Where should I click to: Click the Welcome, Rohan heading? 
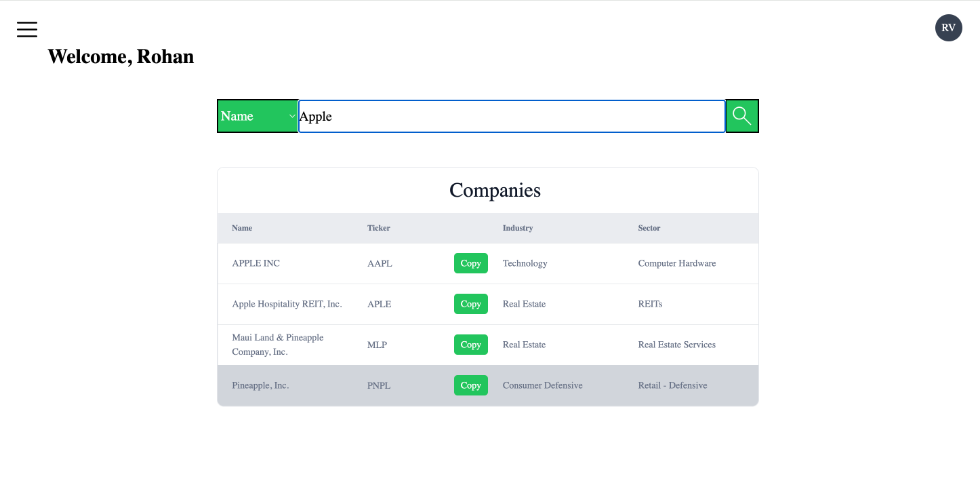tap(121, 56)
